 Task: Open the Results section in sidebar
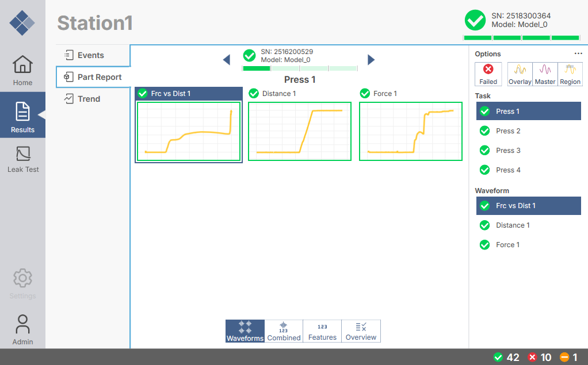pyautogui.click(x=22, y=115)
